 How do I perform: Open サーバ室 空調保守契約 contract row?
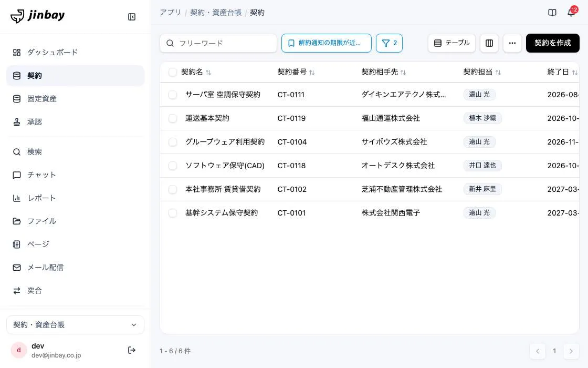click(370, 95)
